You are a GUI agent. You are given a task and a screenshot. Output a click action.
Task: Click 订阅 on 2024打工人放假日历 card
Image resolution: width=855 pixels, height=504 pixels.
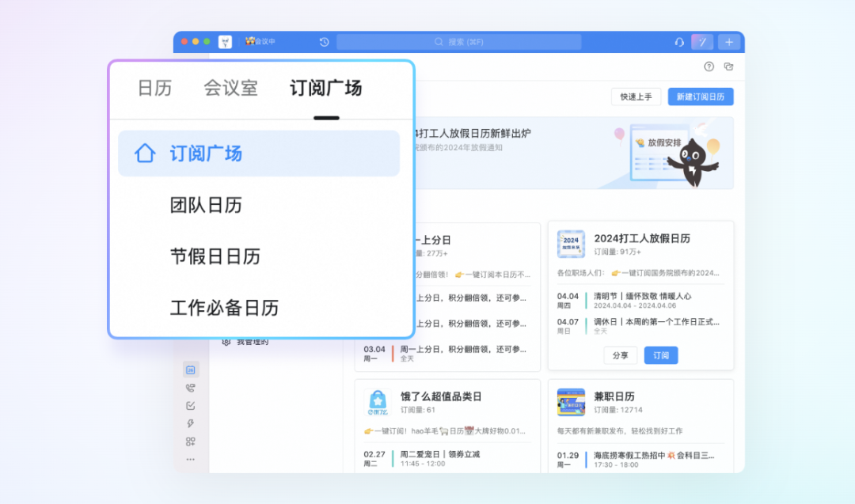tap(660, 355)
